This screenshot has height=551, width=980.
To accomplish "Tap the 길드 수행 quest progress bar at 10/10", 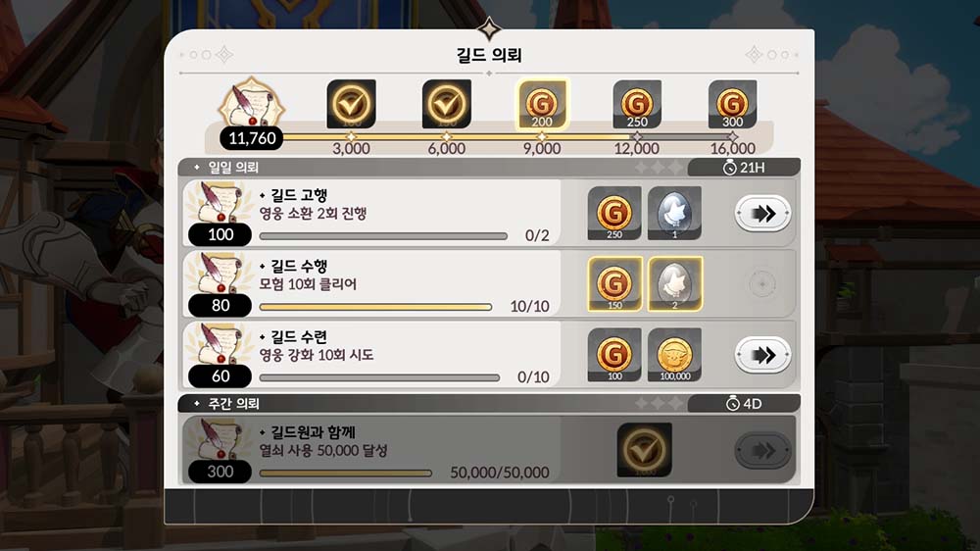I will [x=375, y=307].
